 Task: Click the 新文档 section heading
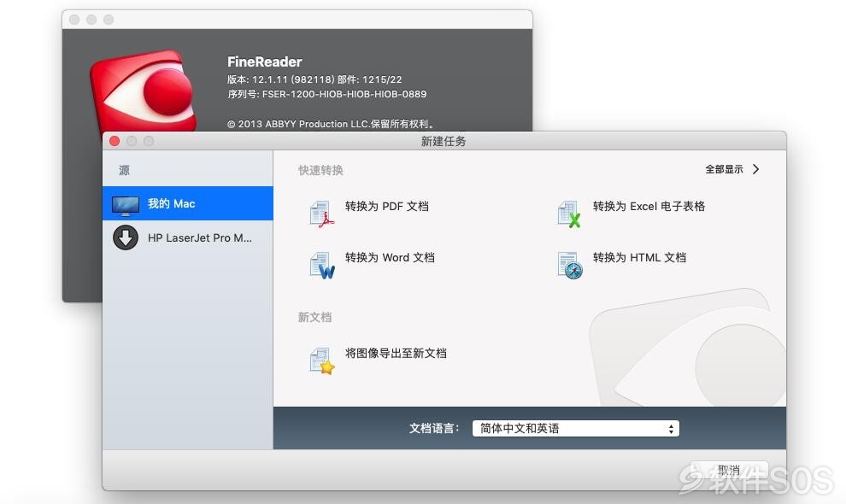coord(314,317)
